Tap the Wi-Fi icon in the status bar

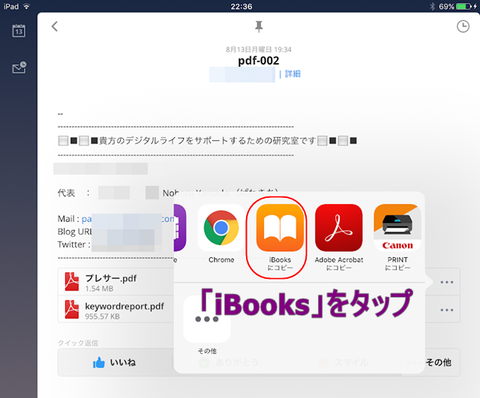point(27,6)
